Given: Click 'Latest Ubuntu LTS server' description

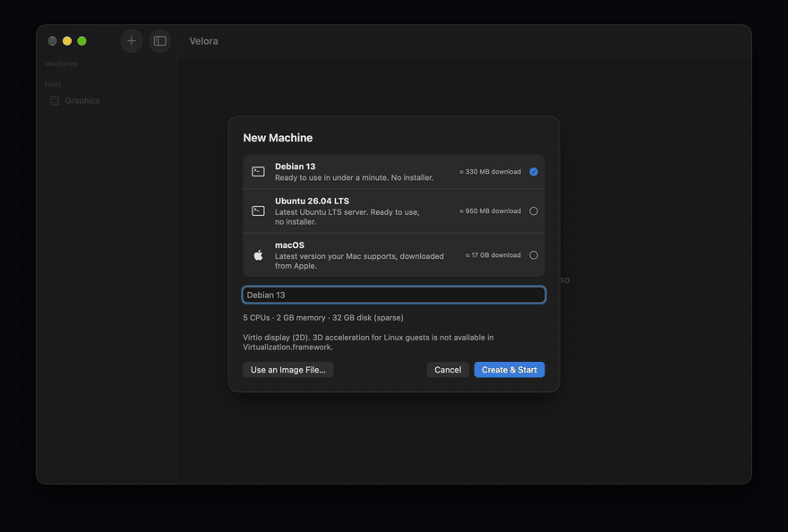Looking at the screenshot, I should [347, 217].
